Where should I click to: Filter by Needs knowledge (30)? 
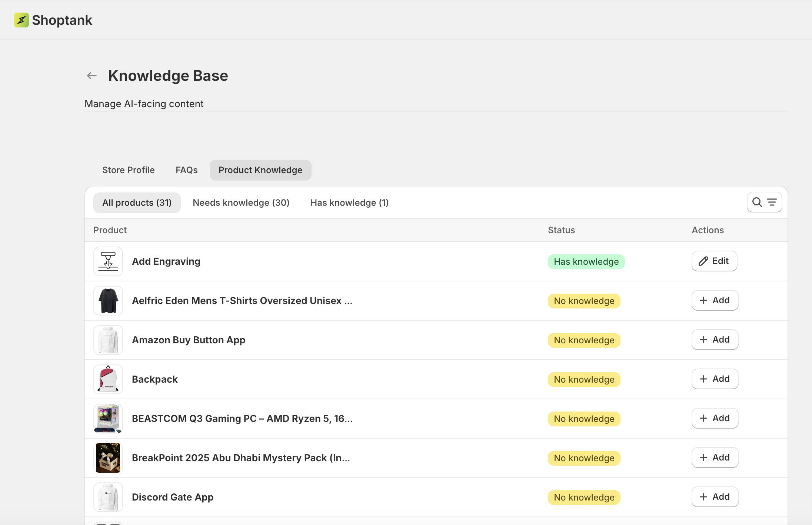241,203
